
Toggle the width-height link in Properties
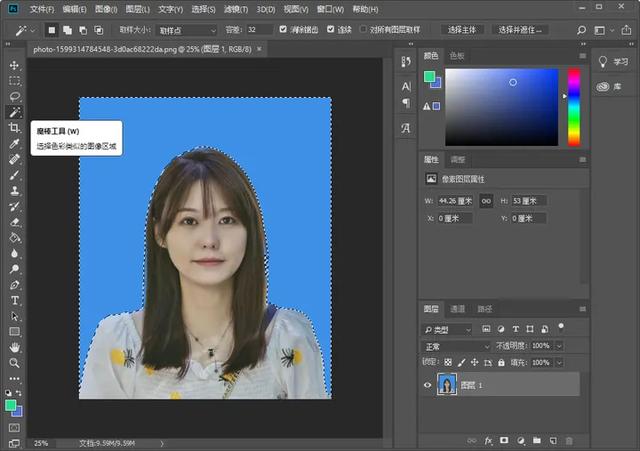486,201
